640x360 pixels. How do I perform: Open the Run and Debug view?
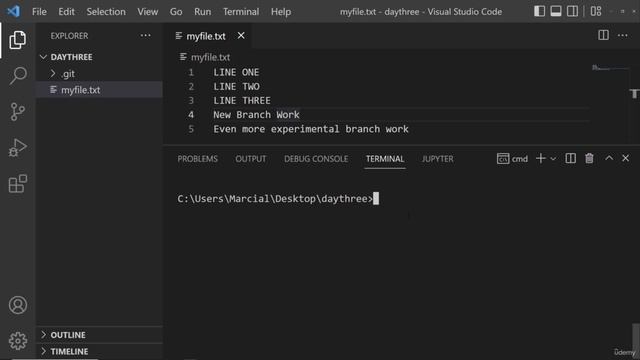coord(18,147)
